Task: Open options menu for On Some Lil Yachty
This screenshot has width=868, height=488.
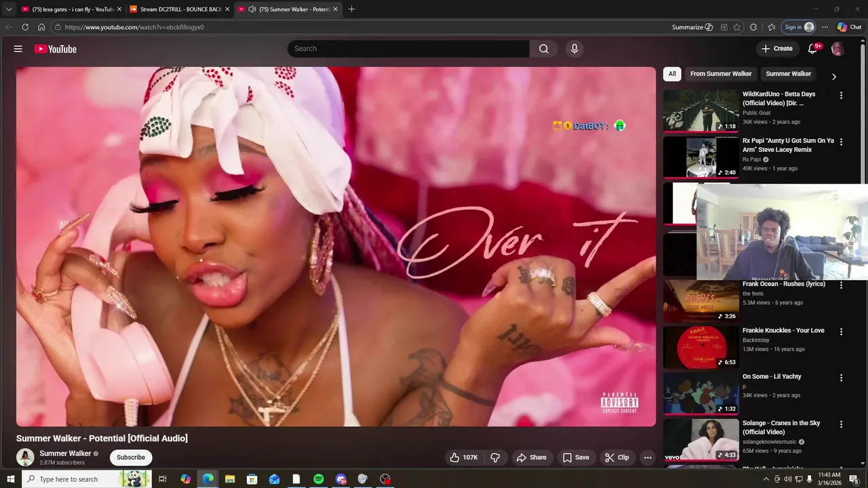Action: (842, 378)
